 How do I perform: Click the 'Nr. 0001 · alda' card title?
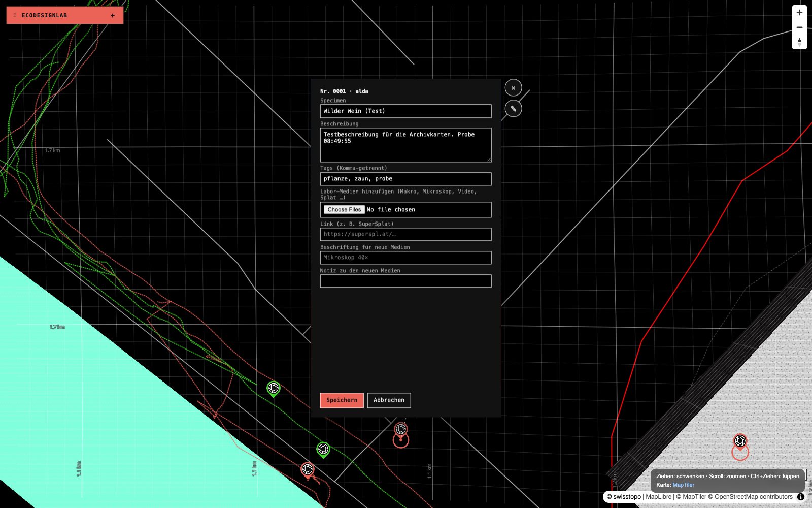coord(344,91)
